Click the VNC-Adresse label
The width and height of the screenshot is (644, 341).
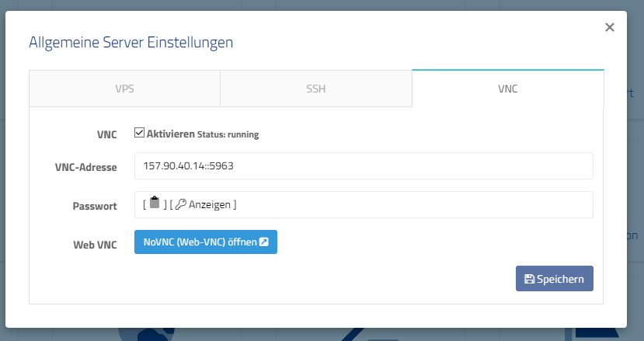85,167
